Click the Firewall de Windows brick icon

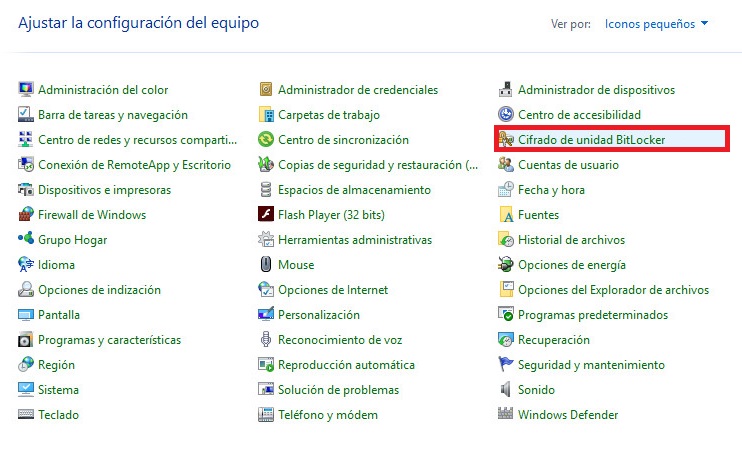pos(26,214)
